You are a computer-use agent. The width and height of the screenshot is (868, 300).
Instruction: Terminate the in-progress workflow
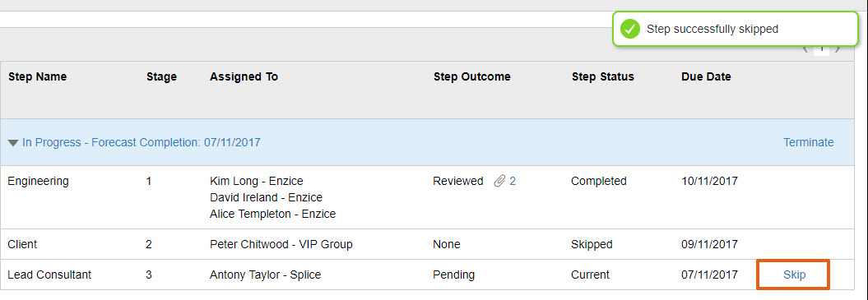pos(808,142)
